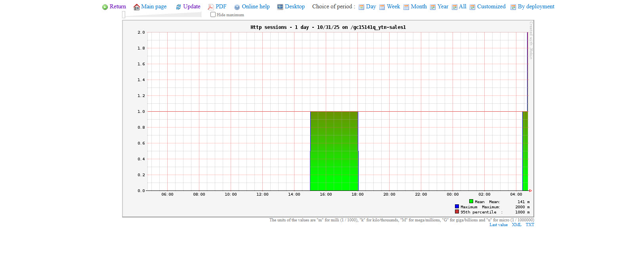Screen dimensions: 644x278
Task: Switch period to Month
Action: 419,7
